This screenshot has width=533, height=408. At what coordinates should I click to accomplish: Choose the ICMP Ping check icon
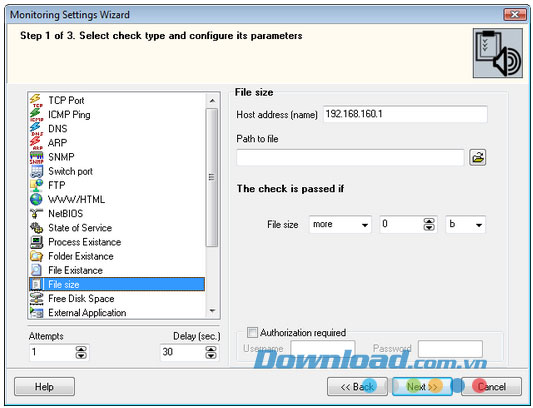pos(36,115)
